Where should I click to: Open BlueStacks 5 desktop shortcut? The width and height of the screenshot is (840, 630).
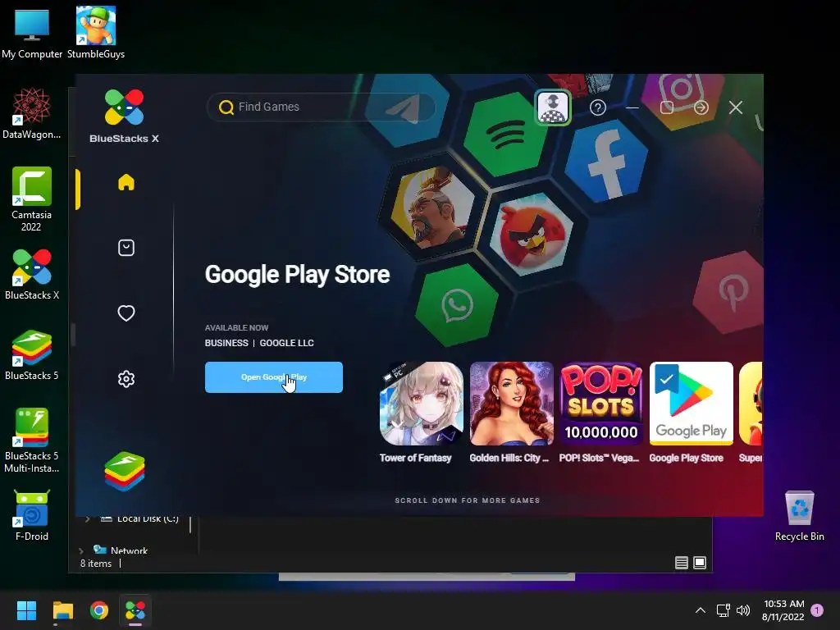point(32,354)
